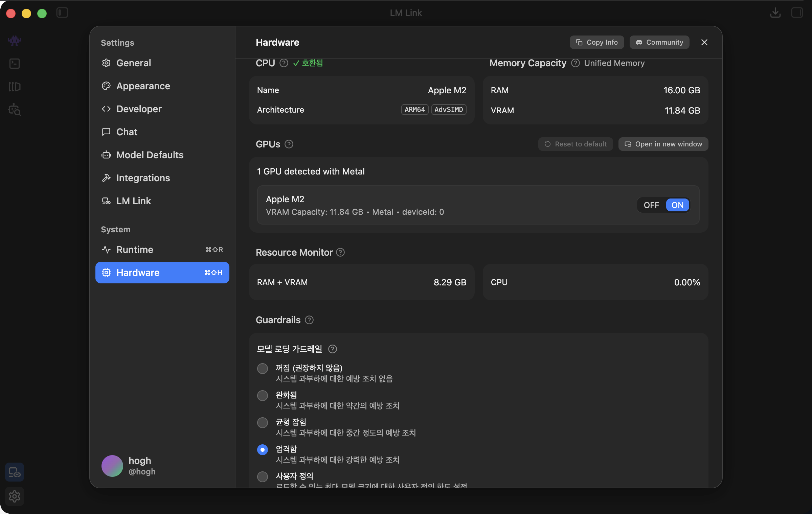Screen dimensions: 812x514
Task: Open the model discover search icon
Action: click(15, 110)
